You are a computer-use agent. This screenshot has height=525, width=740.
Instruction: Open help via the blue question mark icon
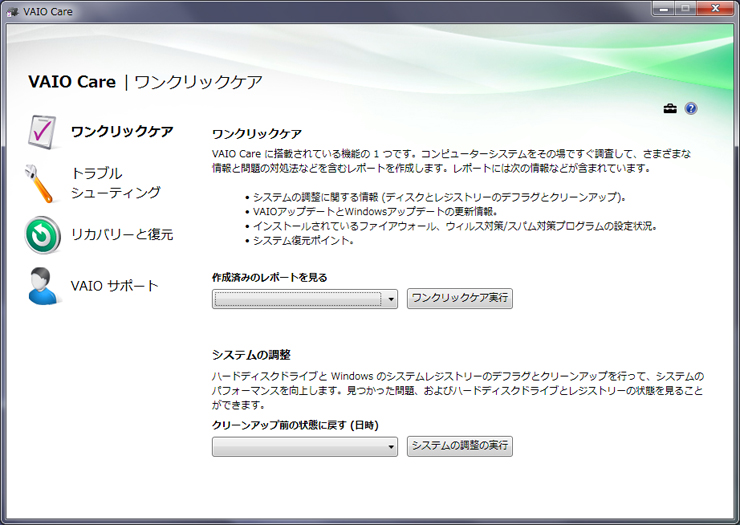click(690, 109)
